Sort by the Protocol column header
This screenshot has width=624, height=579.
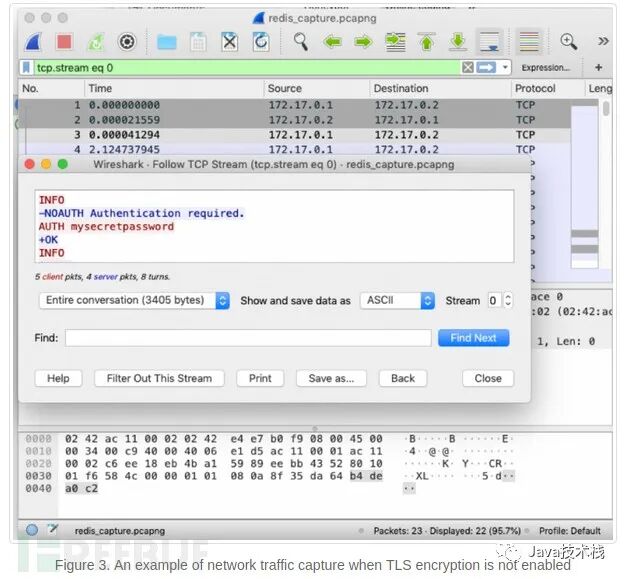pyautogui.click(x=547, y=88)
